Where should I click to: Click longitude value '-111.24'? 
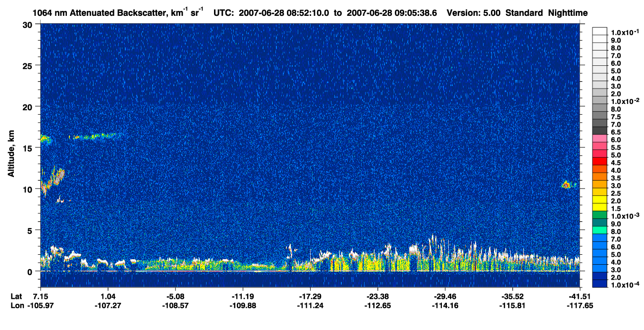click(x=310, y=306)
